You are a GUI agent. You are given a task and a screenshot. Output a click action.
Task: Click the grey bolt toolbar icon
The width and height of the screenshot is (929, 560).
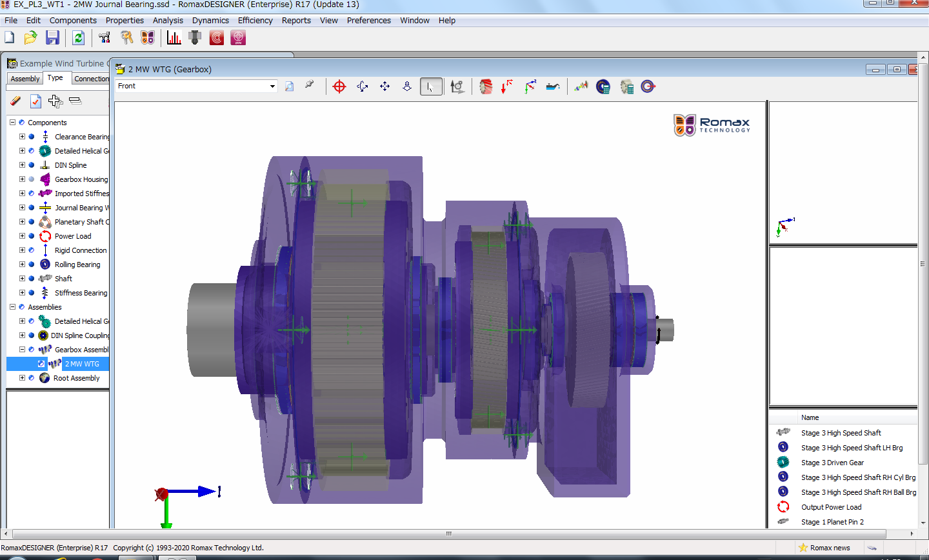pyautogui.click(x=195, y=38)
